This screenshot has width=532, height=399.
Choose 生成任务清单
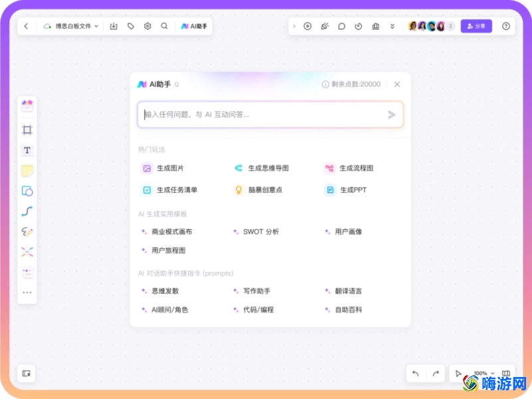(169, 190)
